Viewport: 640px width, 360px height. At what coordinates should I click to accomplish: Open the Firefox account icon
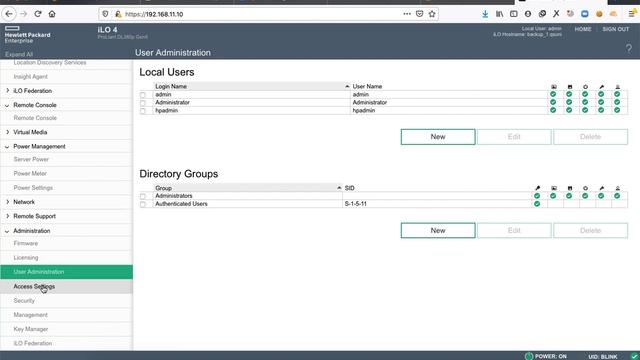(528, 14)
